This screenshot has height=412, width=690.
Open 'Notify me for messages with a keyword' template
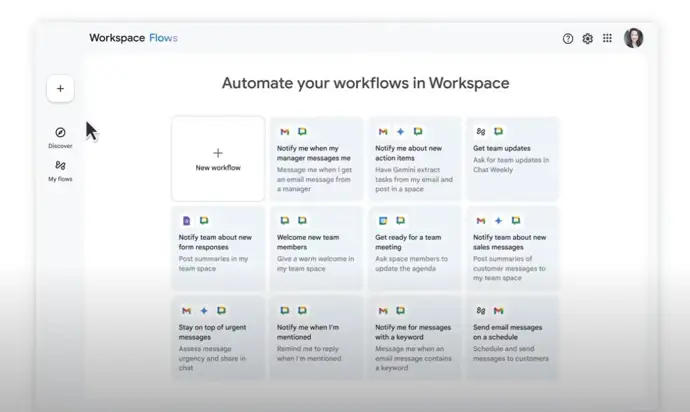point(413,337)
